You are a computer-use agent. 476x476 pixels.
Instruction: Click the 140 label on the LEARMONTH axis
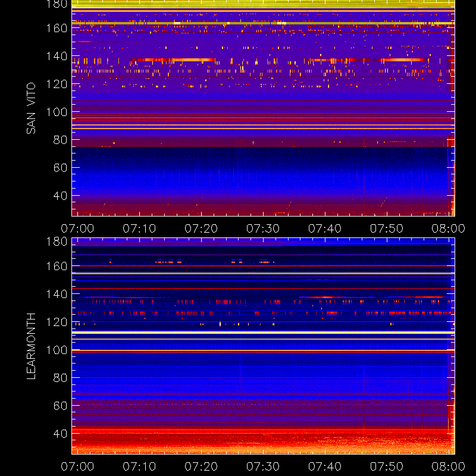click(57, 294)
